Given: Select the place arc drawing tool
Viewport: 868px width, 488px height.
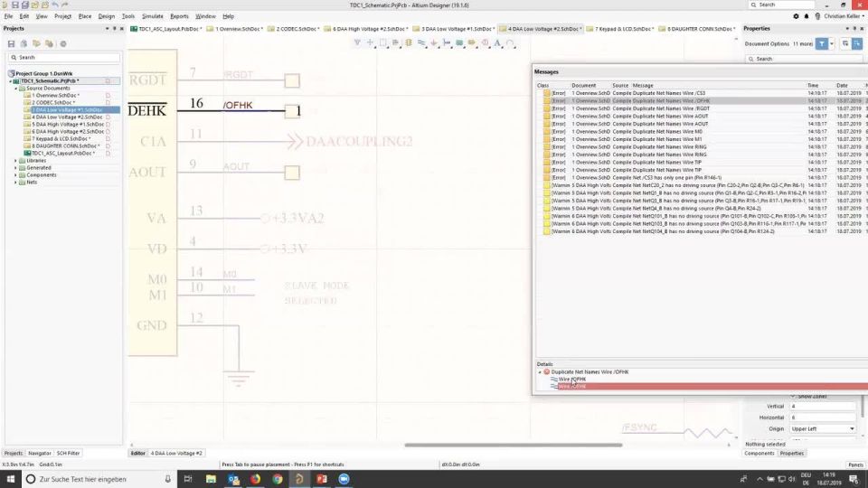Looking at the screenshot, I should 510,42.
